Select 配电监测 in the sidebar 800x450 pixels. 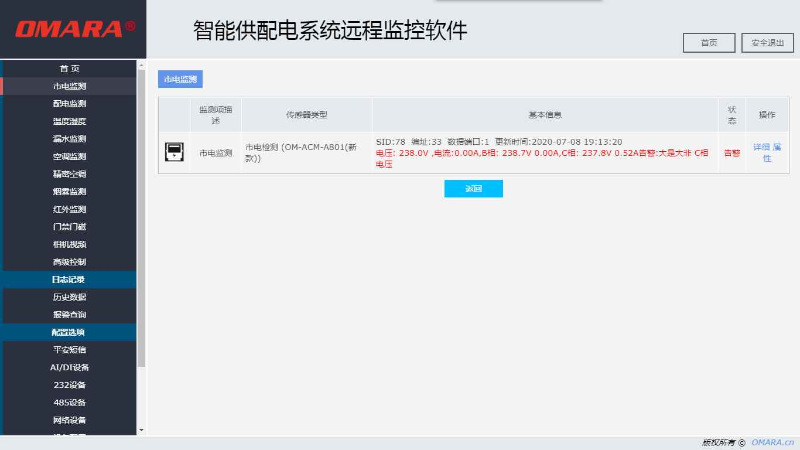tap(69, 104)
